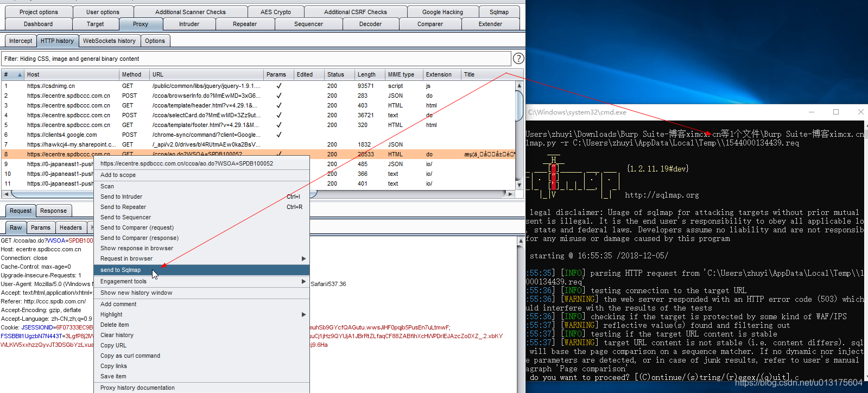
Task: Sort by the Host column header
Action: pyautogui.click(x=72, y=75)
